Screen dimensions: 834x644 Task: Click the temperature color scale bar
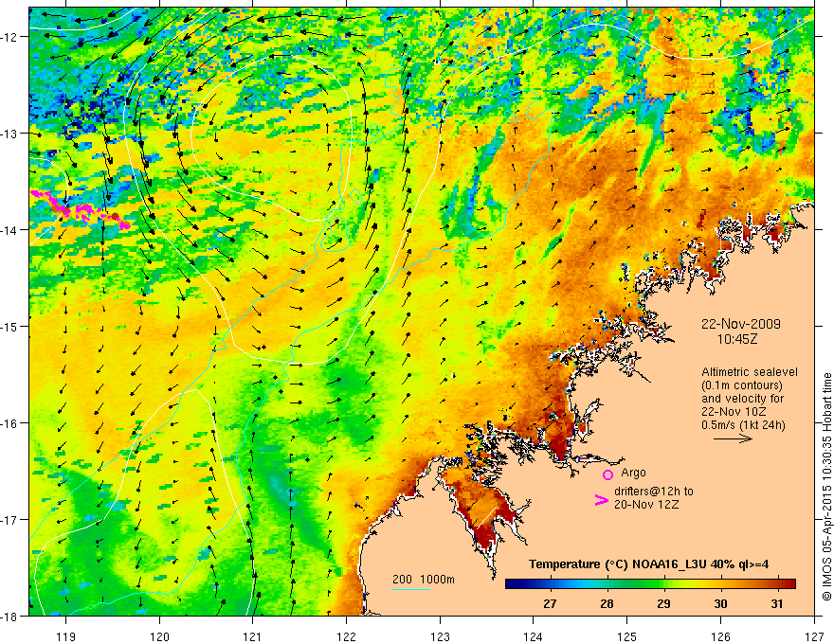click(x=650, y=583)
